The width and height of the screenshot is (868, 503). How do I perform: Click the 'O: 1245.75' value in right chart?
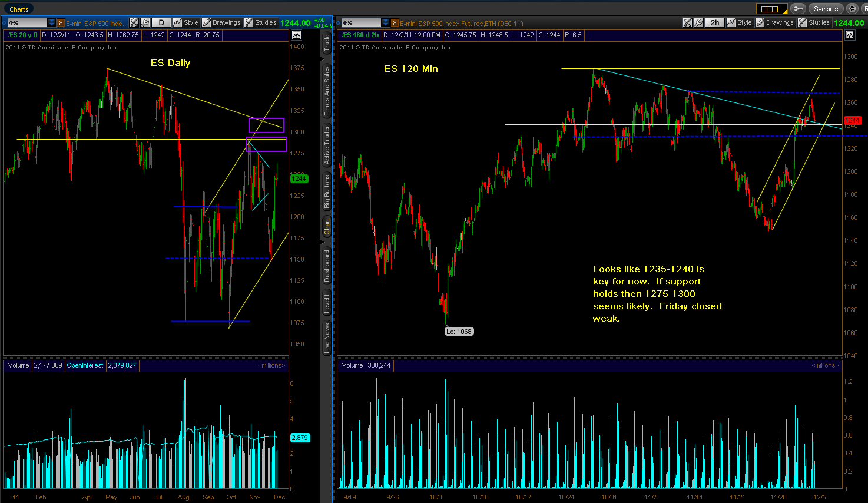click(x=460, y=35)
